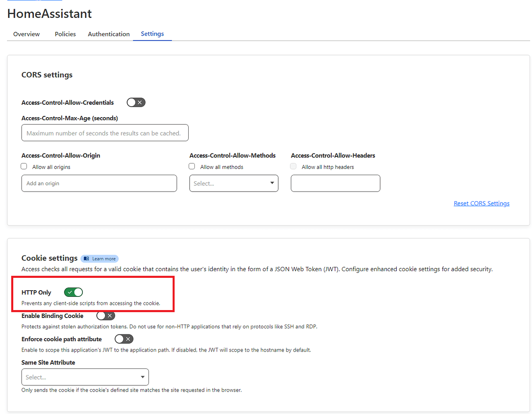Switch to the Overview tab
Viewport: 532px width, 414px height.
(26, 34)
